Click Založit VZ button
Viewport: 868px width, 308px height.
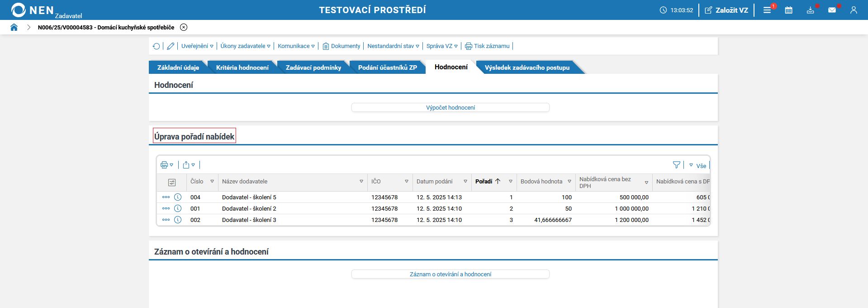click(x=726, y=10)
